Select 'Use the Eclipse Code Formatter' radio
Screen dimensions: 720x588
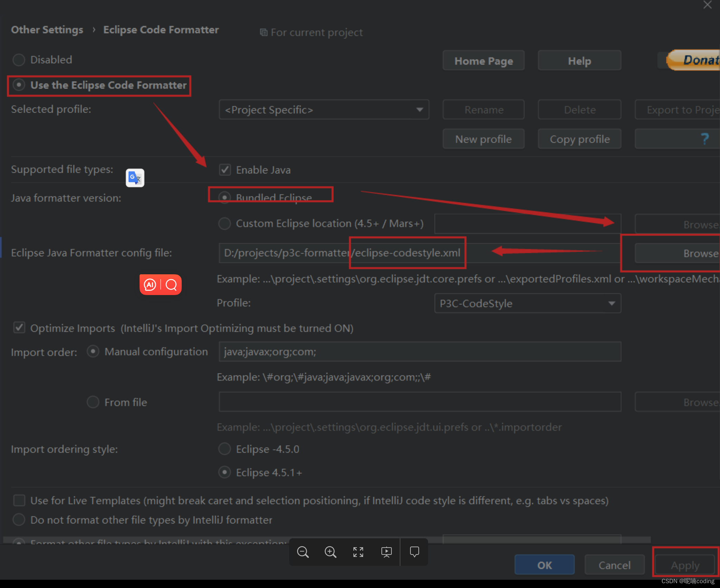pyautogui.click(x=19, y=85)
